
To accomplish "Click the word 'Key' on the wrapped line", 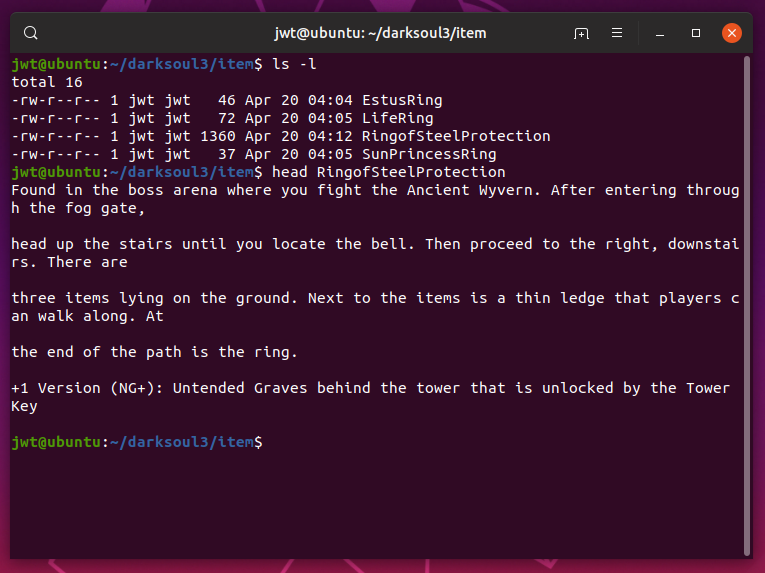I will 24,407.
